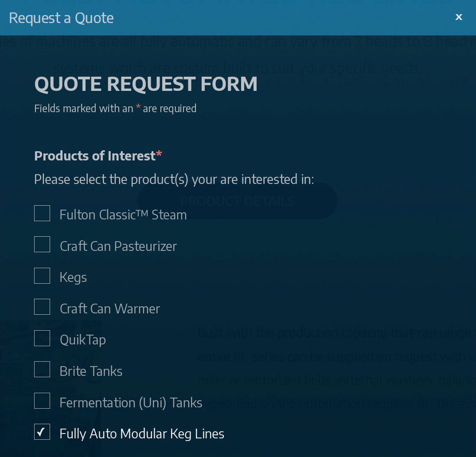The width and height of the screenshot is (476, 457).
Task: Close the Request a Quote dialog
Action: (x=459, y=17)
